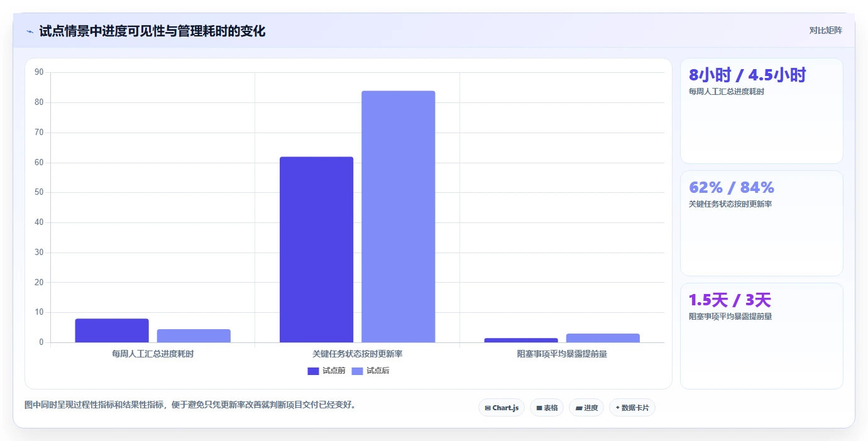The width and height of the screenshot is (868, 441).
Task: Click the 对比矩阵 label in the header
Action: click(825, 30)
